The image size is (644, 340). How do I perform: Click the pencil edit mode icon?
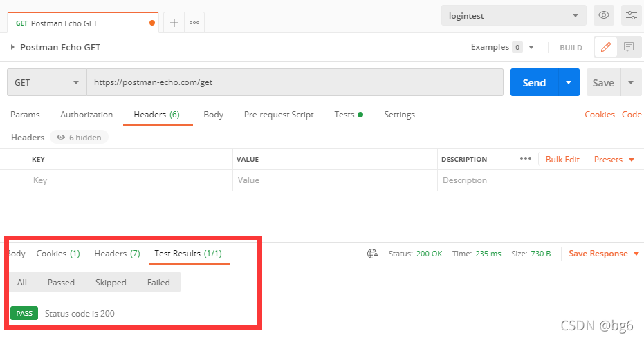tap(606, 47)
